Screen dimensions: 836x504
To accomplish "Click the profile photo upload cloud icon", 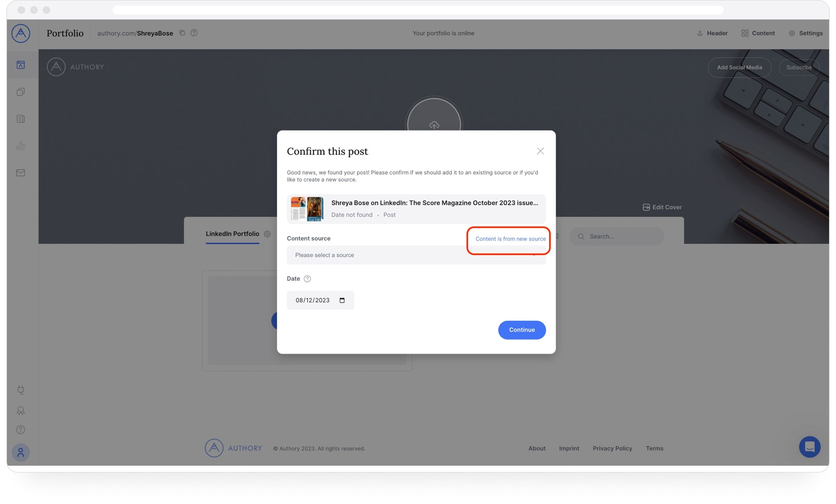I will (x=434, y=125).
